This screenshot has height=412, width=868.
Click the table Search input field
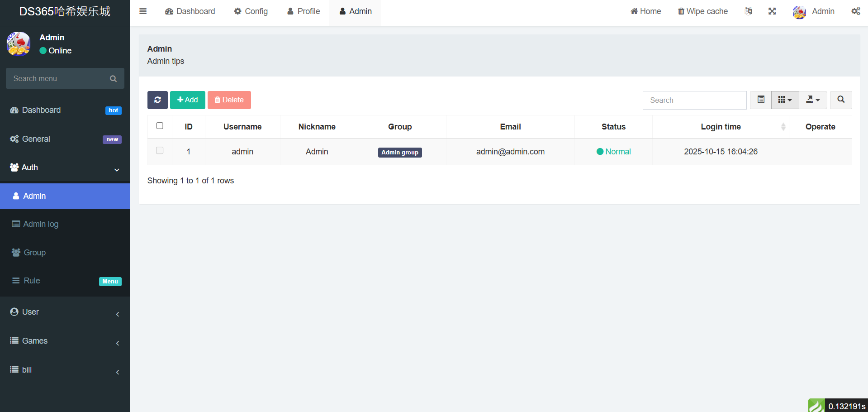[x=694, y=100]
